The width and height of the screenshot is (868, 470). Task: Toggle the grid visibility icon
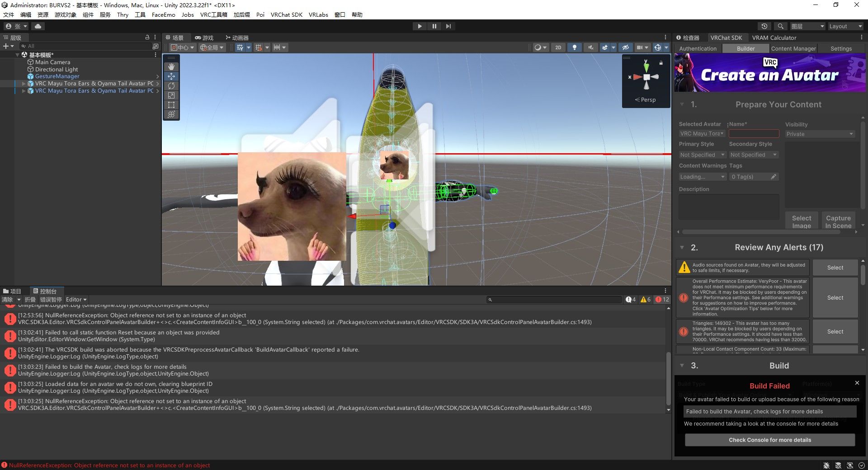tap(240, 47)
